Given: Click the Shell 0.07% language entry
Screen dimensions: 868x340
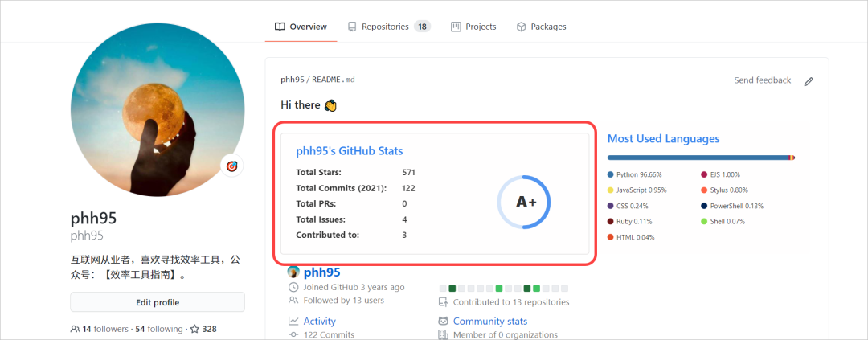Looking at the screenshot, I should coord(723,222).
